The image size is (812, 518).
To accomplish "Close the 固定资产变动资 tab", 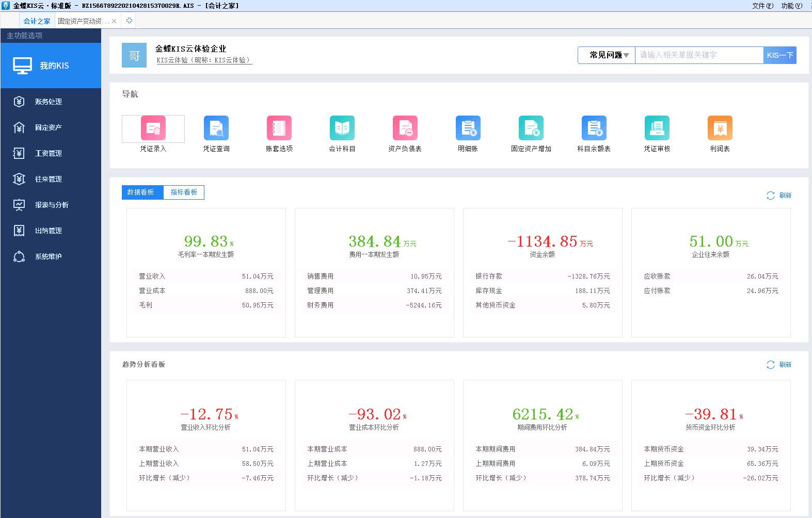I will [114, 21].
